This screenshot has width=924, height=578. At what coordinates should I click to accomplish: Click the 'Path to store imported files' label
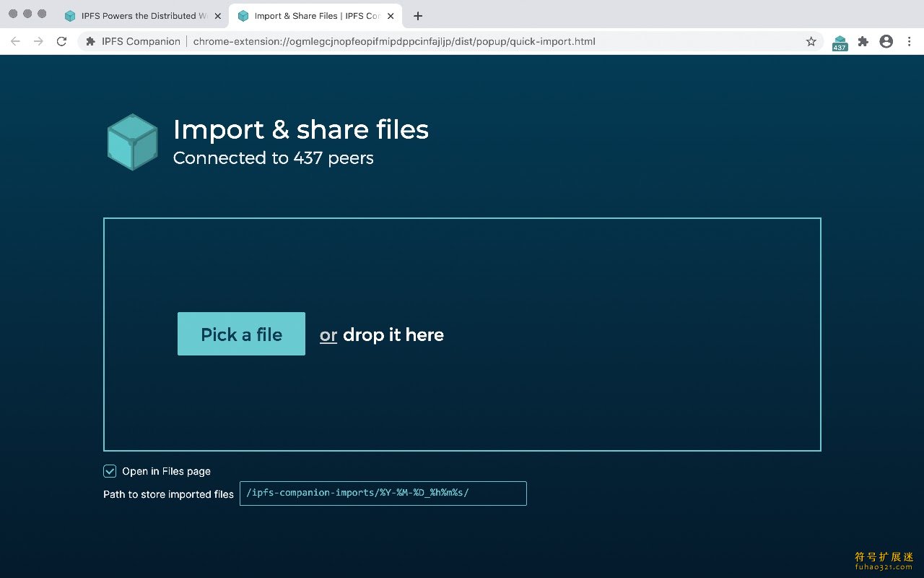[168, 494]
